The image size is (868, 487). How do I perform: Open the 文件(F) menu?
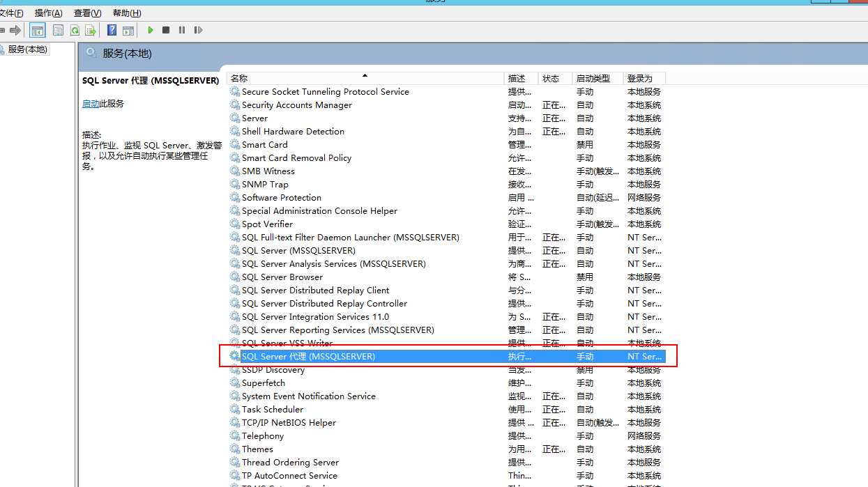pyautogui.click(x=11, y=13)
